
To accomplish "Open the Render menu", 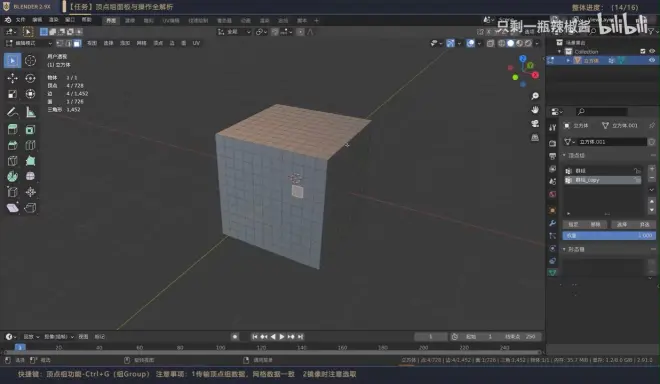I will pyautogui.click(x=53, y=20).
